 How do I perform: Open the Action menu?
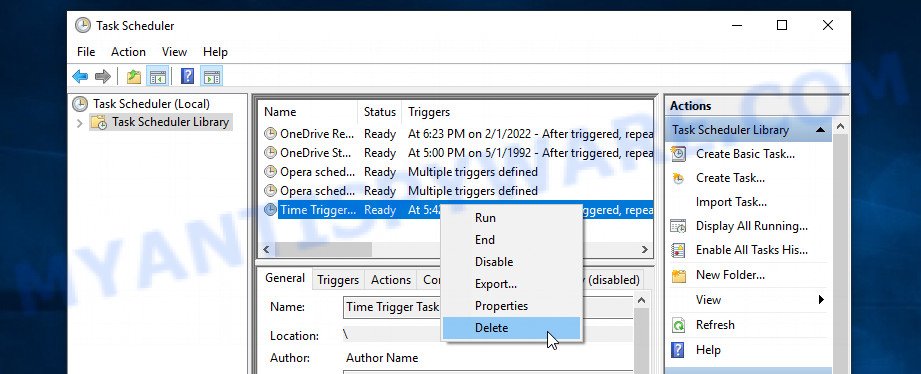click(x=128, y=52)
